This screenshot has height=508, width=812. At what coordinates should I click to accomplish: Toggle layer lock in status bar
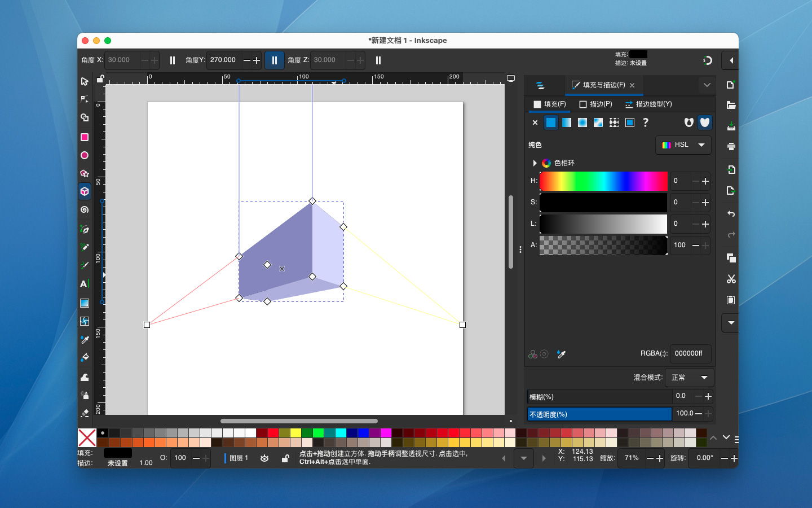[285, 458]
